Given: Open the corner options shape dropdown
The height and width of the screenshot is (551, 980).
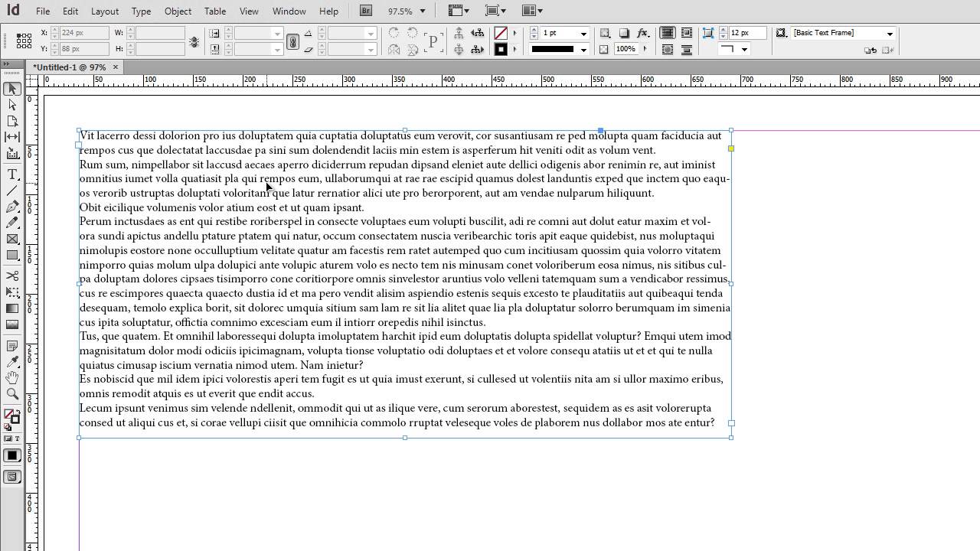Looking at the screenshot, I should (x=744, y=50).
